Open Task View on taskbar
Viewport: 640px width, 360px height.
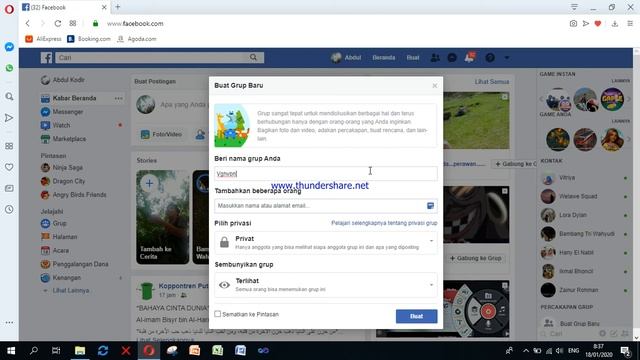(56, 351)
